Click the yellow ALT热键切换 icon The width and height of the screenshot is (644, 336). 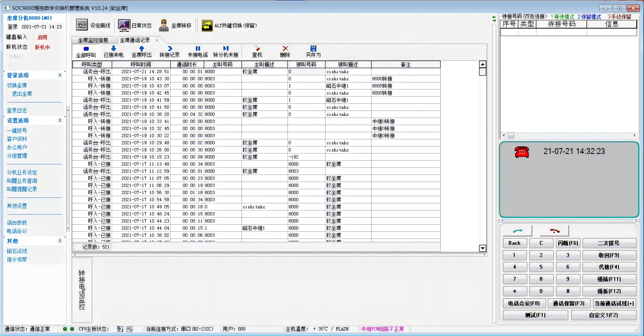[207, 26]
